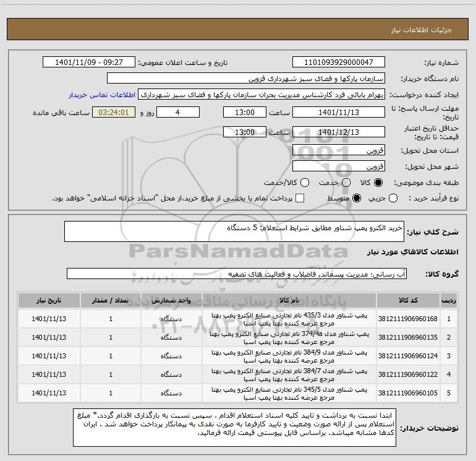The width and height of the screenshot is (476, 461).
Task: Click the اطلاعات کالاهای مورد نیاز heading
Action: 413,252
